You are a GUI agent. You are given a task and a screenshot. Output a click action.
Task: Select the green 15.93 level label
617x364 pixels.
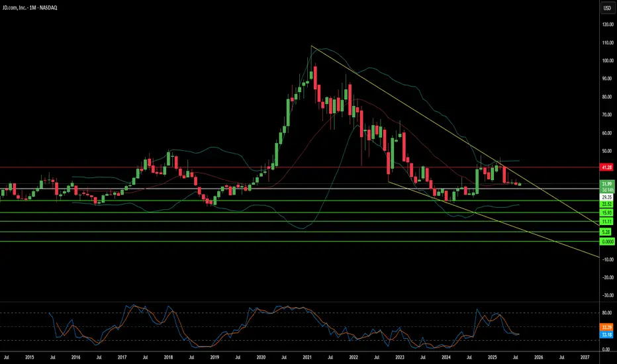tap(607, 212)
